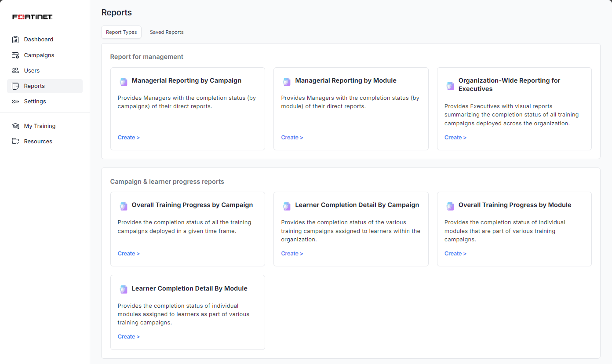Click the Overall Training Progress by Module icon
This screenshot has height=364, width=612.
coord(450,206)
